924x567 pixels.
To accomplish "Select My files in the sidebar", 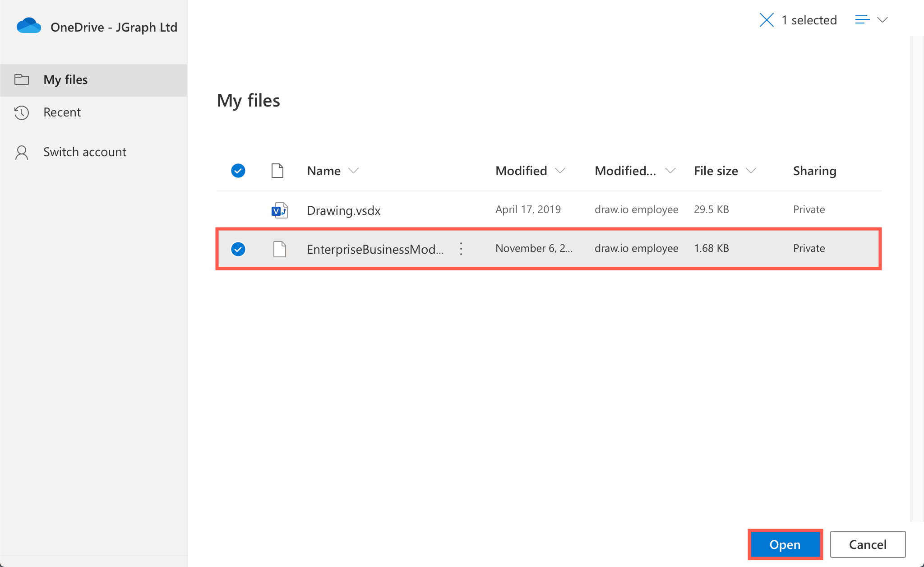I will pos(65,79).
